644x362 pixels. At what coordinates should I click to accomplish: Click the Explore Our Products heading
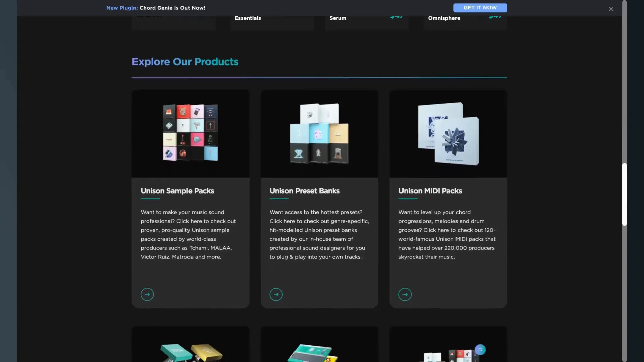coord(185,62)
